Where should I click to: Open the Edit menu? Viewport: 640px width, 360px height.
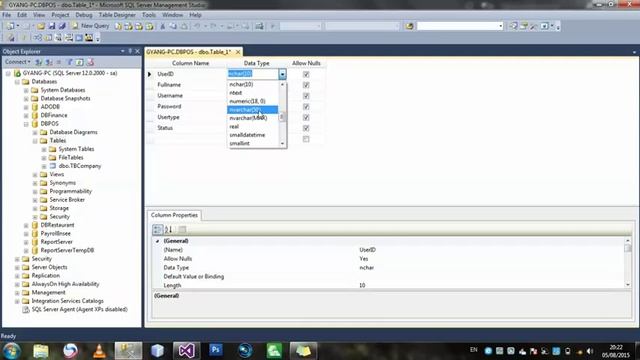pyautogui.click(x=22, y=15)
